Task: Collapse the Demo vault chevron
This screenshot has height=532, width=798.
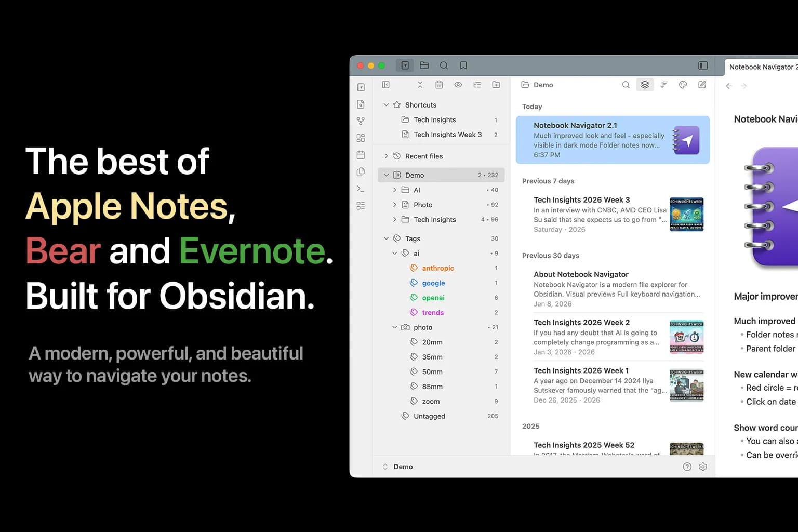Action: (386, 175)
